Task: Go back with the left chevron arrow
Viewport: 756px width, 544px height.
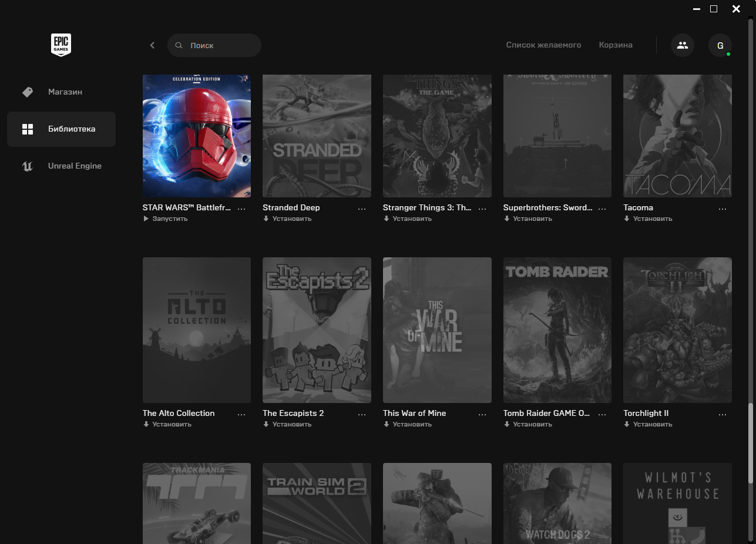Action: pos(152,45)
